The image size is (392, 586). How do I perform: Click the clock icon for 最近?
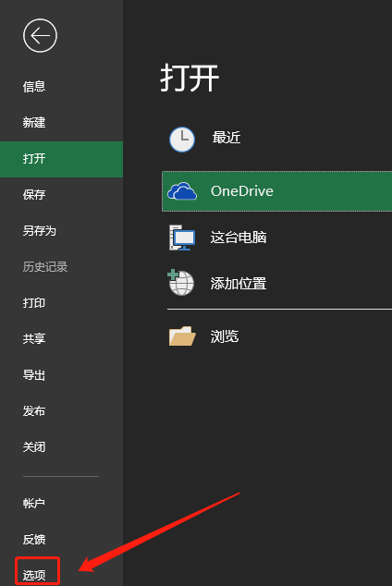point(182,140)
